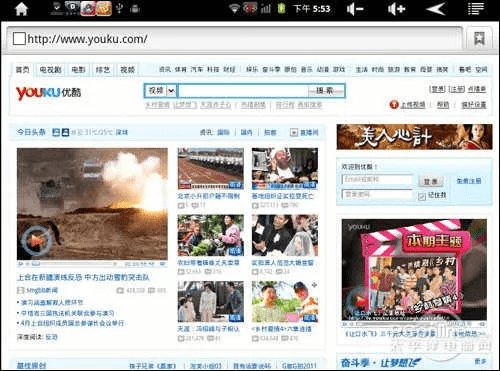500x371 pixels.
Task: Open the 体育 category link
Action: pos(181,70)
